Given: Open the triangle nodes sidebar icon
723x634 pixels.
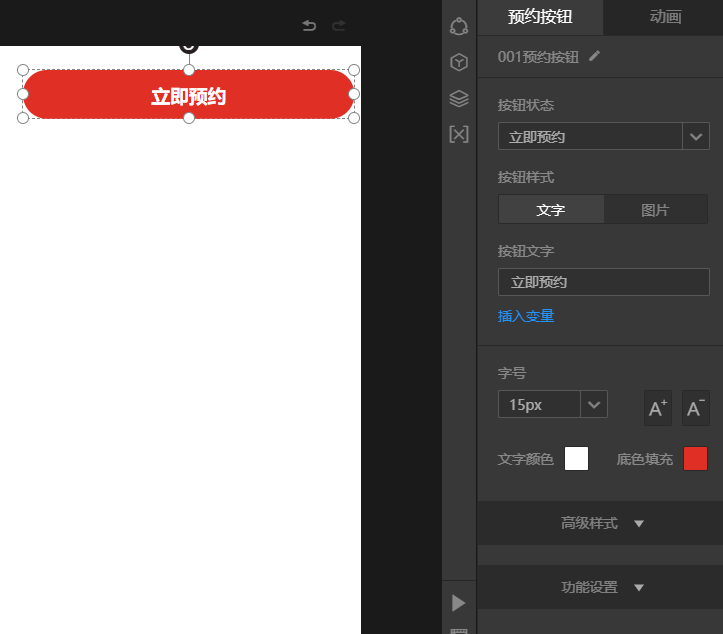Looking at the screenshot, I should pos(459,26).
